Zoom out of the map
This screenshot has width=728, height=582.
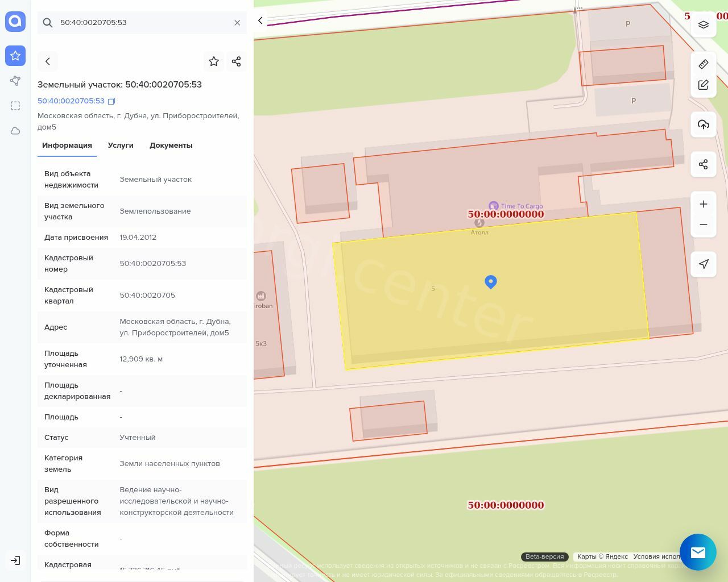[x=703, y=225]
